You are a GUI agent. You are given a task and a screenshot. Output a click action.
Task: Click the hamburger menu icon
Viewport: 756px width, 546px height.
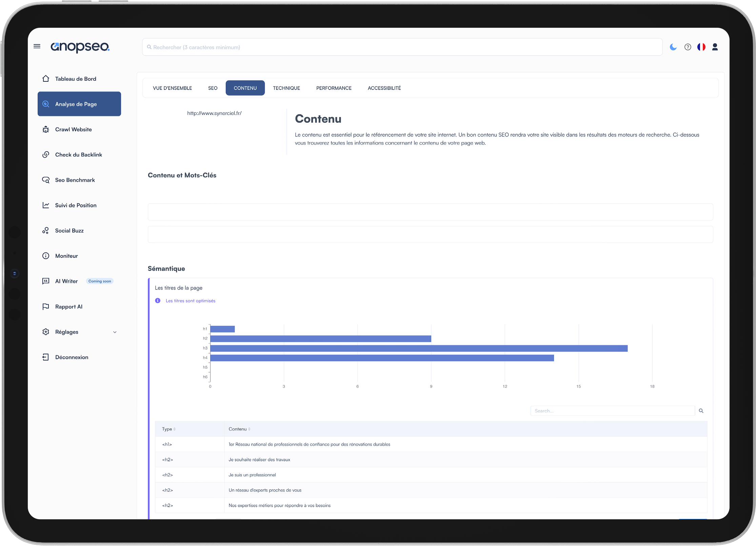[x=38, y=46]
